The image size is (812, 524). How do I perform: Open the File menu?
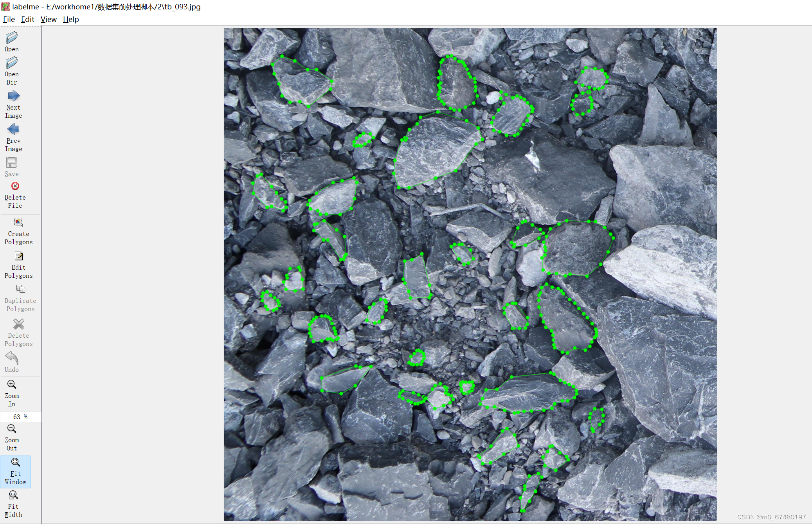pyautogui.click(x=9, y=19)
